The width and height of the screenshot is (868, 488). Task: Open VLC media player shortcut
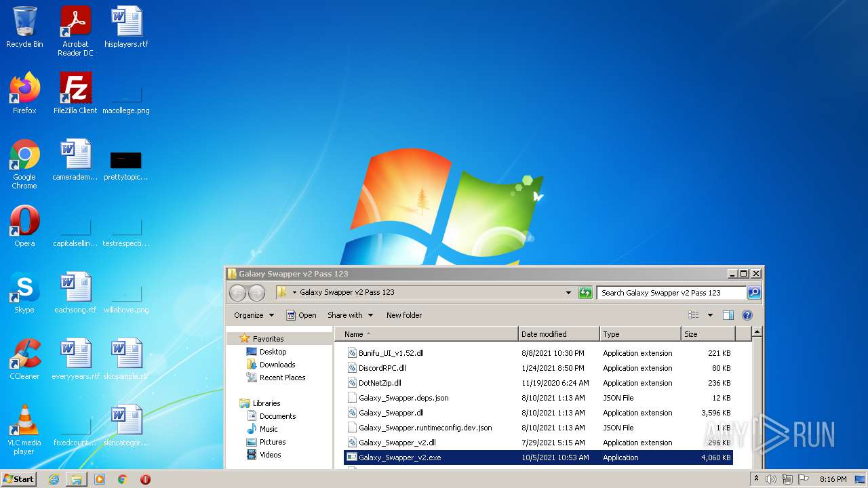(24, 430)
